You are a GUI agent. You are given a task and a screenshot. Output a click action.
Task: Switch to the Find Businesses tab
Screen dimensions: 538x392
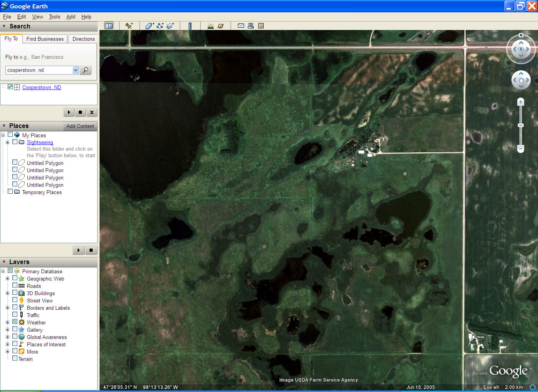[x=45, y=39]
